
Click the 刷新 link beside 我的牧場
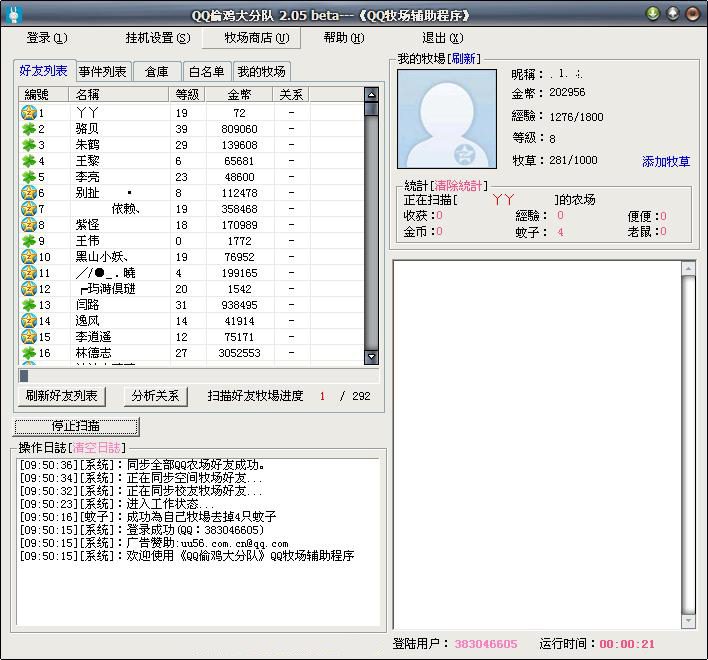464,59
